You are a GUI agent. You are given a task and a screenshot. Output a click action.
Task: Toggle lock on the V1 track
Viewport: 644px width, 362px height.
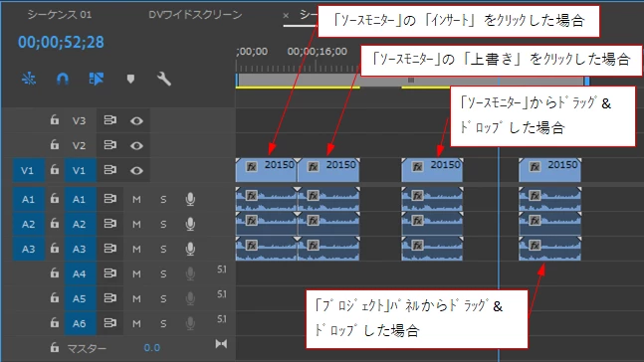[x=54, y=169]
